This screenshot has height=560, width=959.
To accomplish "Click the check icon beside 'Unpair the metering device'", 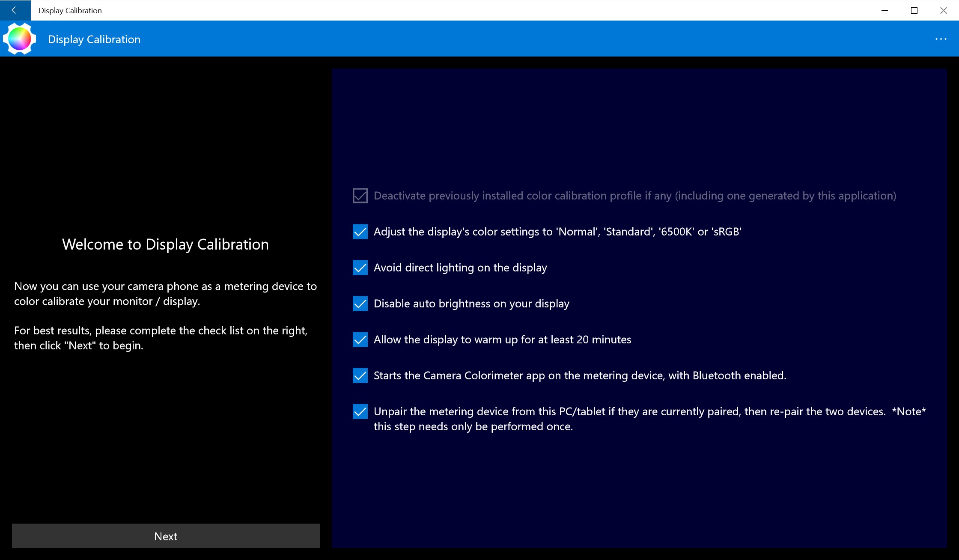I will [360, 411].
